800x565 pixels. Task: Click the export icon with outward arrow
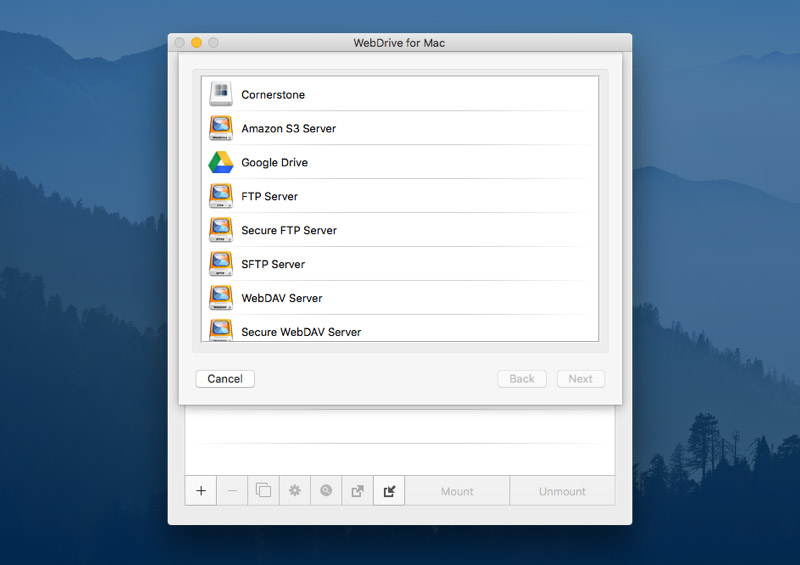(357, 491)
